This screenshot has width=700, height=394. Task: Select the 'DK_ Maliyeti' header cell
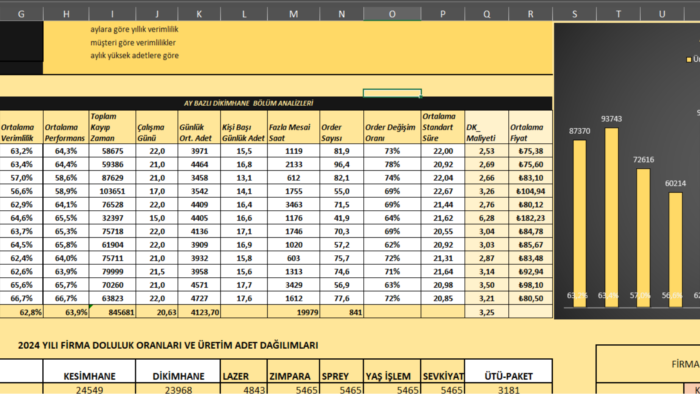pyautogui.click(x=487, y=127)
